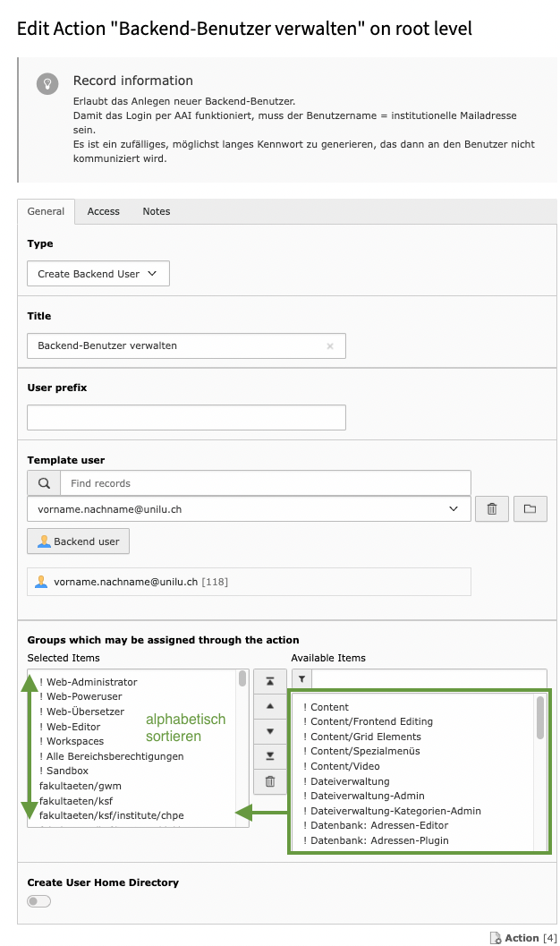The image size is (560, 946).
Task: Select Web-Poweruser in Selected Items
Action: (x=84, y=697)
